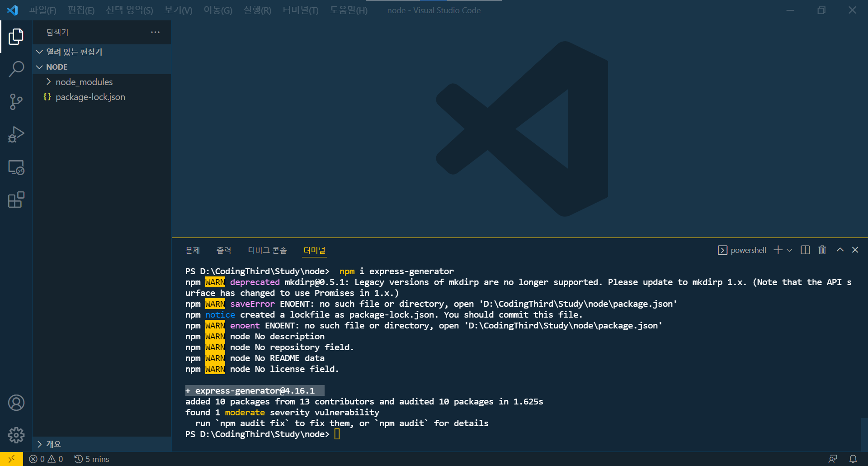Kill the terminal with trash icon
The width and height of the screenshot is (868, 466).
(822, 250)
